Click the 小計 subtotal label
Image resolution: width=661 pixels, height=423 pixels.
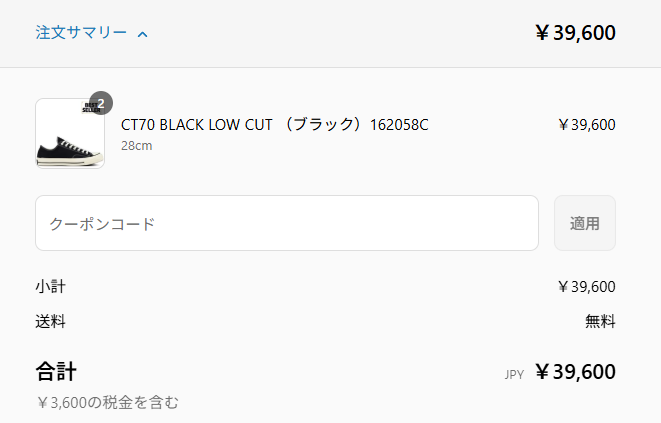tap(51, 287)
